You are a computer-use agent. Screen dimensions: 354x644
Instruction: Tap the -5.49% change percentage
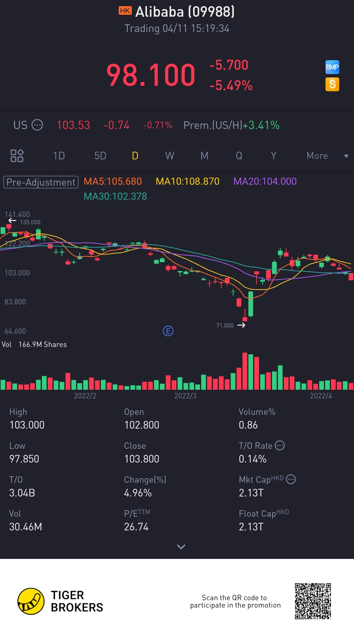231,85
